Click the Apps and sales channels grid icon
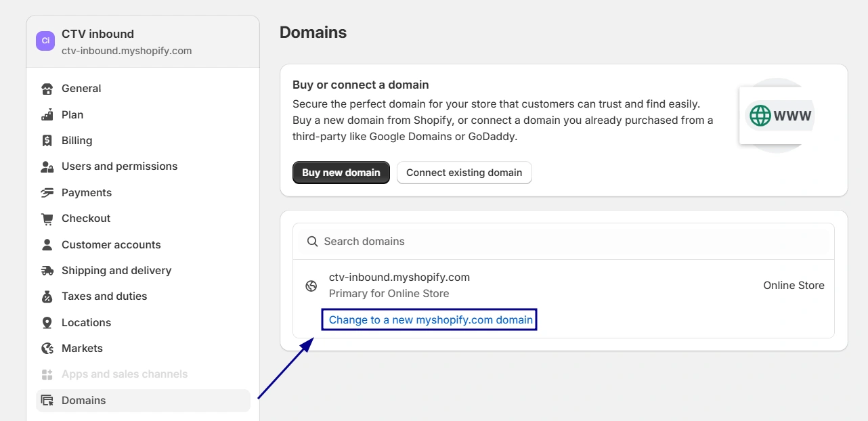 coord(47,374)
